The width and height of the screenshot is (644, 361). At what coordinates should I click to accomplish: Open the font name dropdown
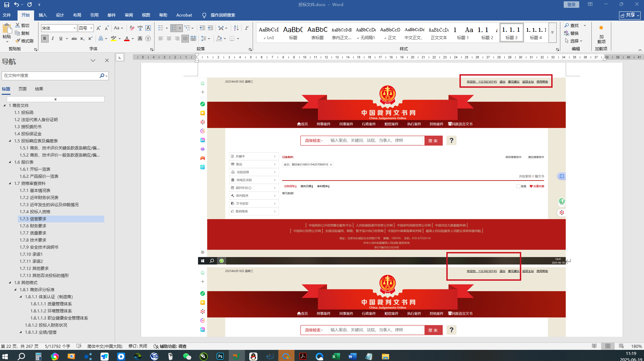coord(75,28)
